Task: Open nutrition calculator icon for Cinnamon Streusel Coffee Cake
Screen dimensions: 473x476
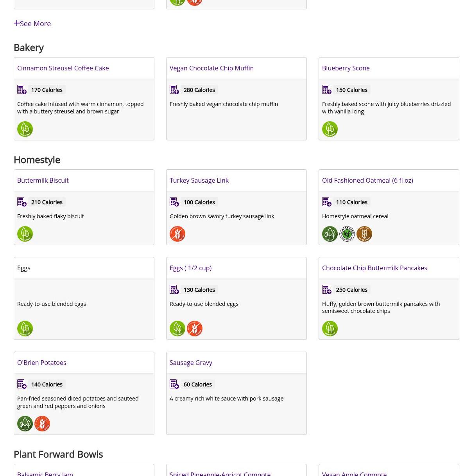Action: (22, 90)
